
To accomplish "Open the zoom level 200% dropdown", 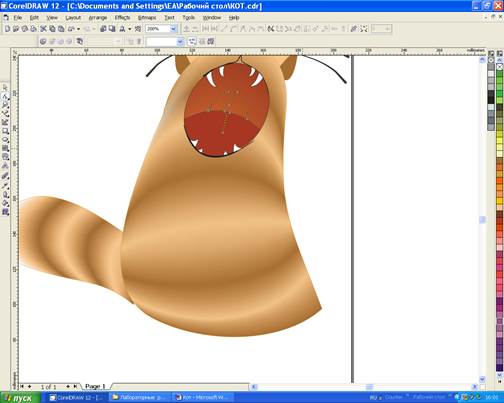I will click(173, 29).
